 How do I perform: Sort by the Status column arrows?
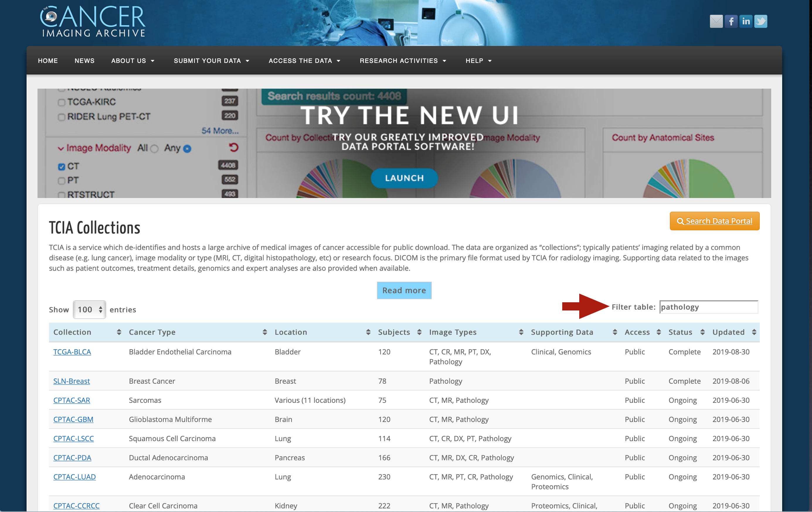pos(702,332)
